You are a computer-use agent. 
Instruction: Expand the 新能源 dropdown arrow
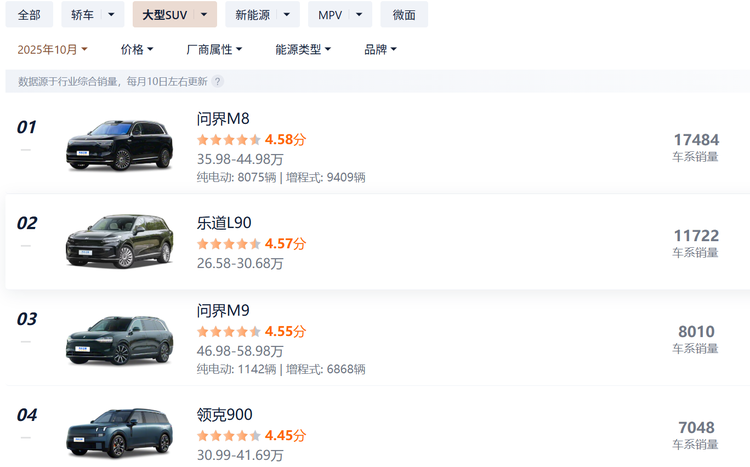pos(287,15)
